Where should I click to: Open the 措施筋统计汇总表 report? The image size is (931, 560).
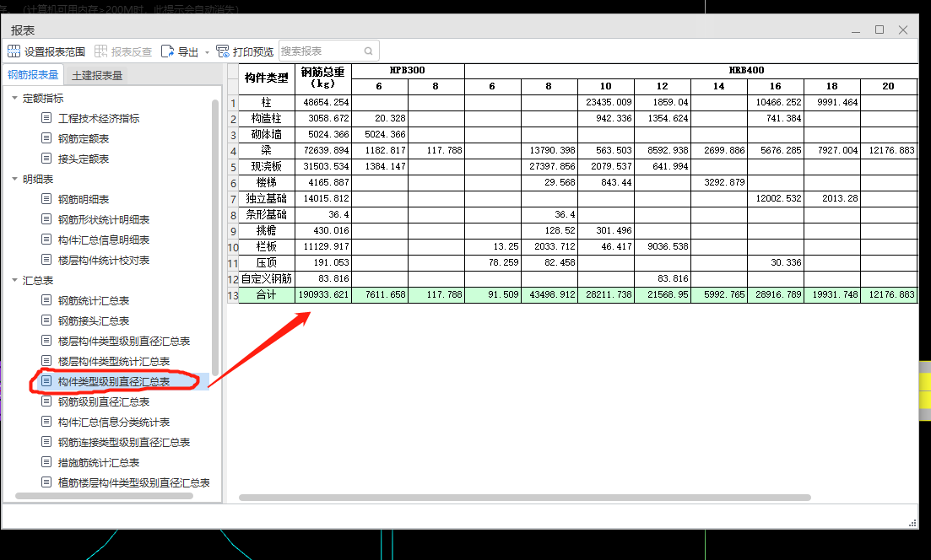(x=99, y=462)
